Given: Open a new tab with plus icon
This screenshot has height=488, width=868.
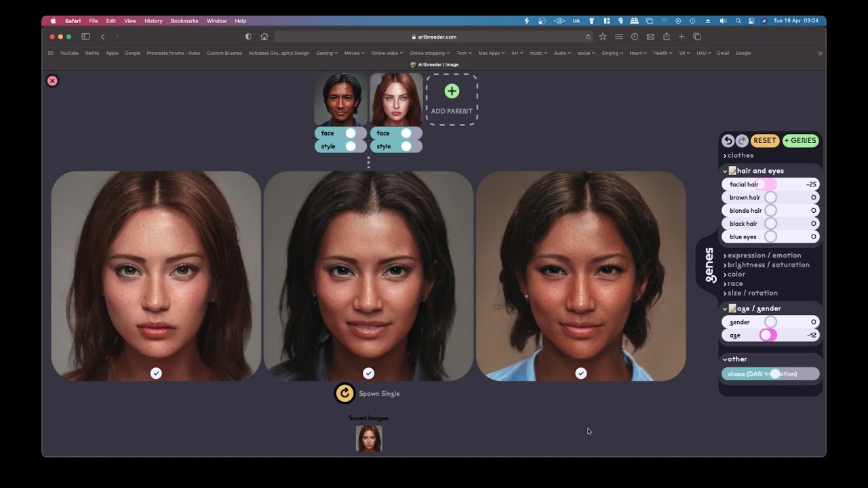Looking at the screenshot, I should [682, 37].
